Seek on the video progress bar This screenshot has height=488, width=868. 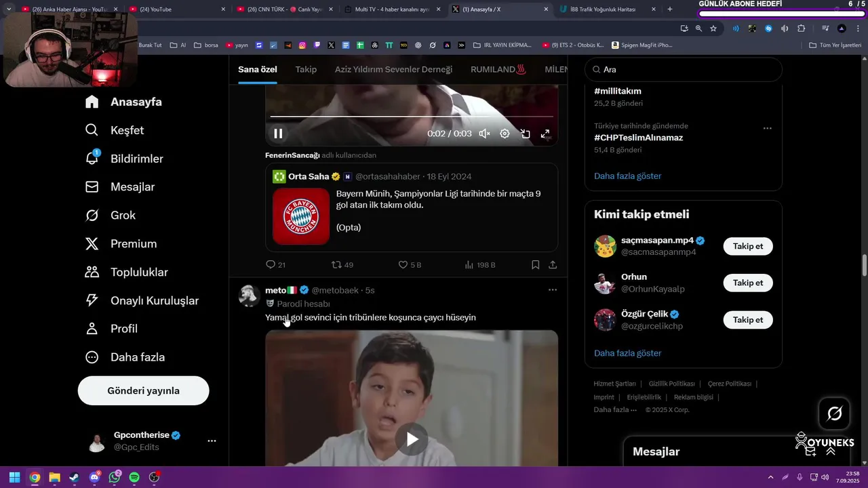coord(412,117)
